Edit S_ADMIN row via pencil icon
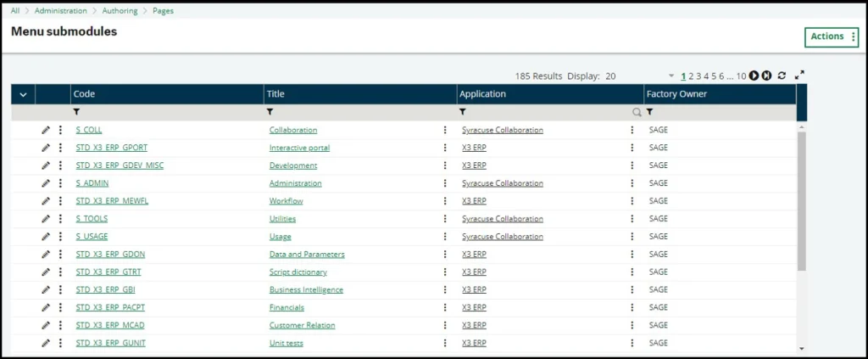Image resolution: width=868 pixels, height=359 pixels. click(x=46, y=183)
